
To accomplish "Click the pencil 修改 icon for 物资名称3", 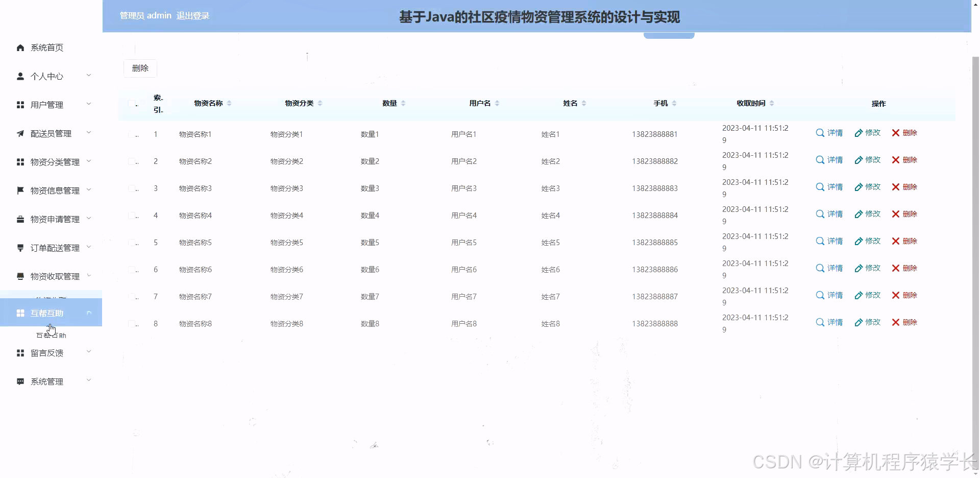I will [859, 187].
